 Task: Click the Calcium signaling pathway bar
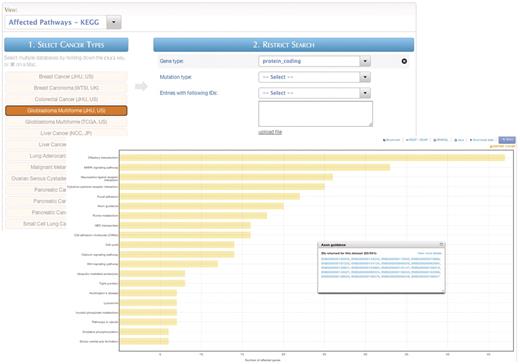point(177,255)
